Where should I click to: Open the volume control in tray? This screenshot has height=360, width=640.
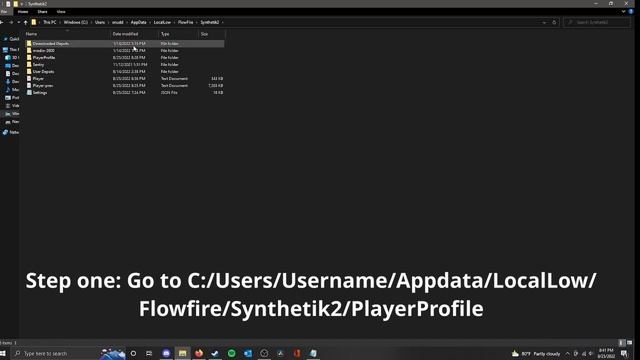click(591, 353)
